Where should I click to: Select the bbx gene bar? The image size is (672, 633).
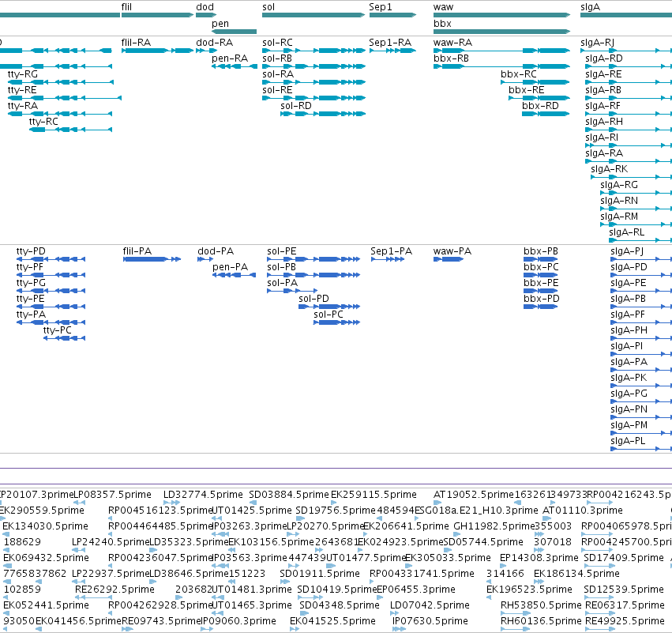502,32
